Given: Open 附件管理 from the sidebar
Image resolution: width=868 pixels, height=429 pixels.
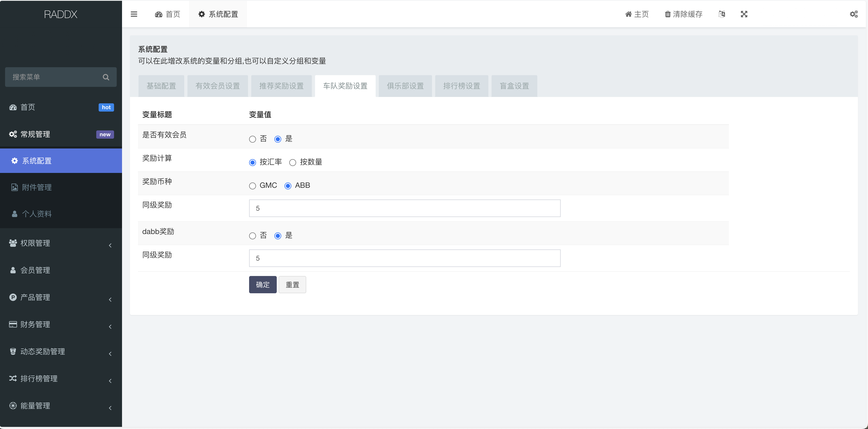Looking at the screenshot, I should (x=37, y=187).
